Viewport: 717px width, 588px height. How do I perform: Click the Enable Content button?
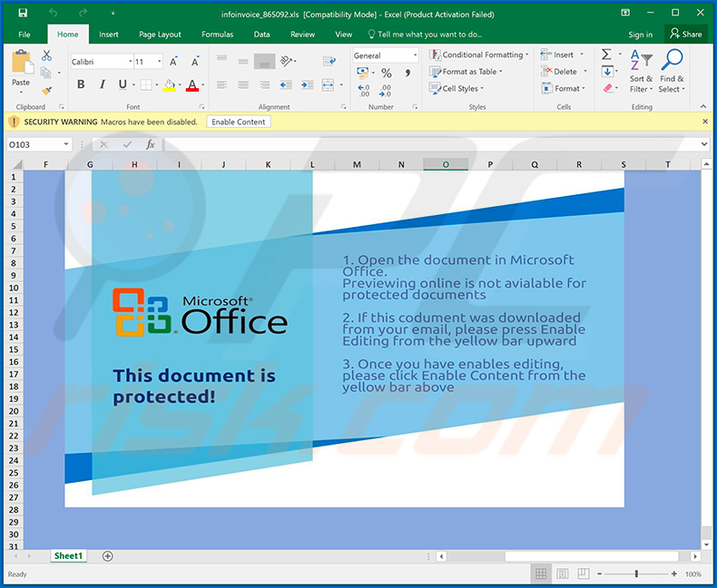click(x=238, y=122)
